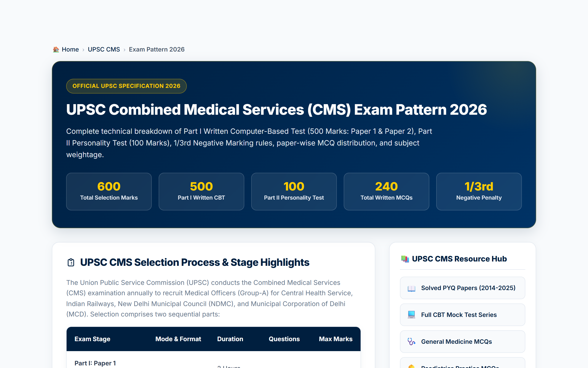Click the 1/3rd Negative Penalty card
The height and width of the screenshot is (368, 588).
click(x=479, y=192)
